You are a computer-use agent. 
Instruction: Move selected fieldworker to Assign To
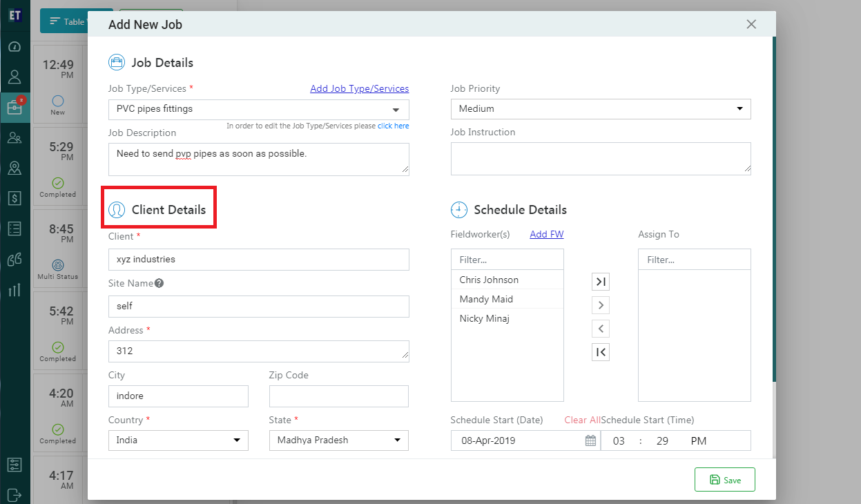coord(601,305)
